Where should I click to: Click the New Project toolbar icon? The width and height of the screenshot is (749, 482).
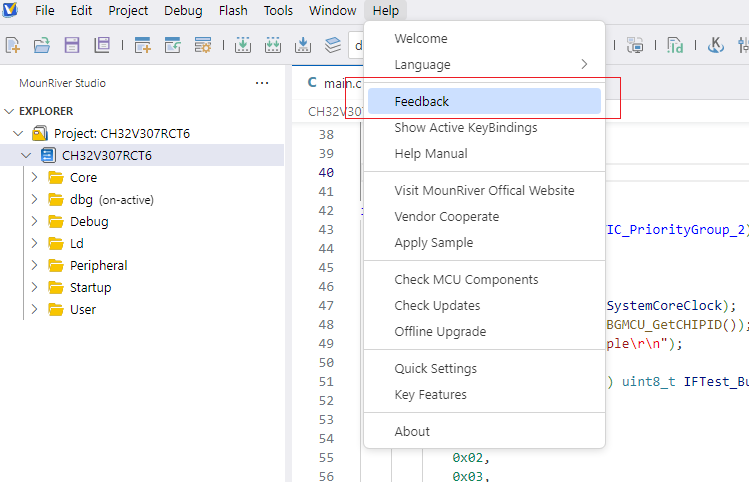pyautogui.click(x=142, y=45)
